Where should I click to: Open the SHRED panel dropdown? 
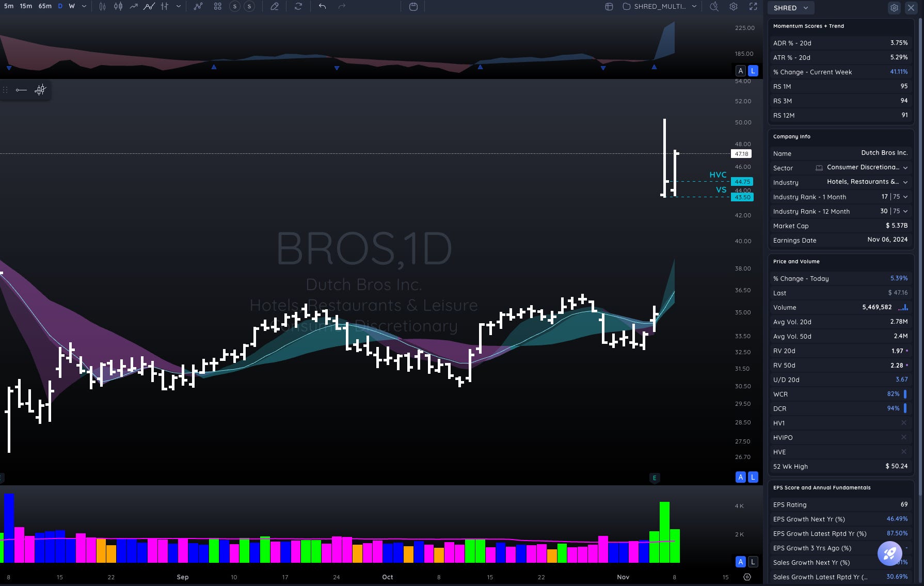791,8
